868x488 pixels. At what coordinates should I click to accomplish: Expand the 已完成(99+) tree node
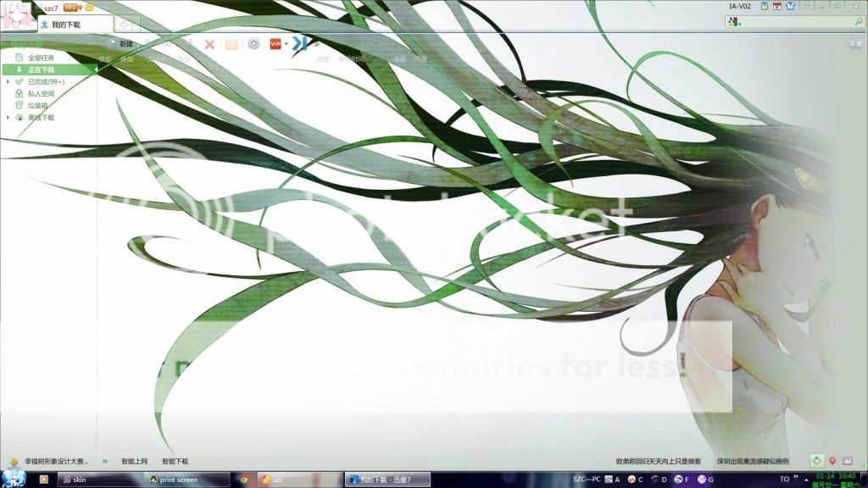(8, 81)
